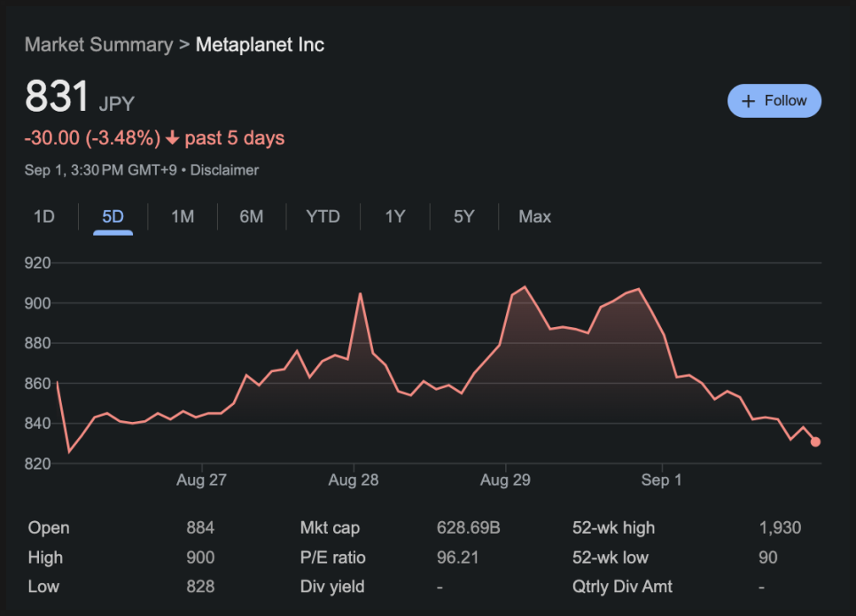
Task: Show the 5Y time range chart
Action: tap(464, 217)
